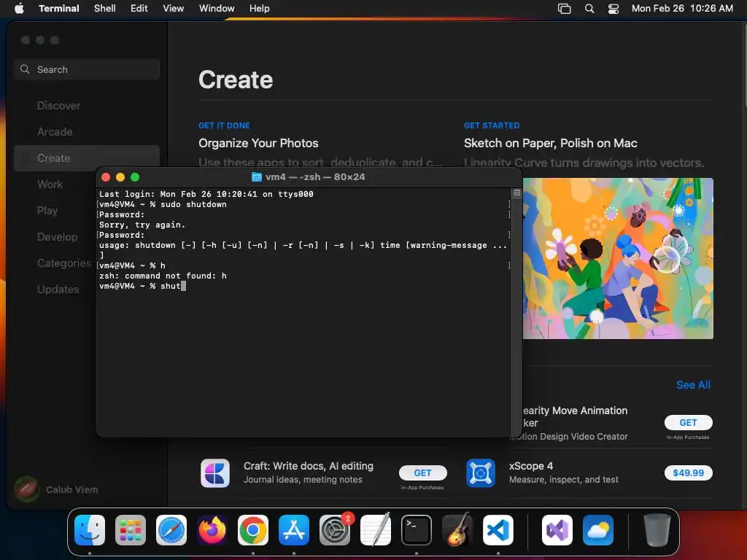Click the Create page heading
The height and width of the screenshot is (560, 747).
tap(236, 79)
